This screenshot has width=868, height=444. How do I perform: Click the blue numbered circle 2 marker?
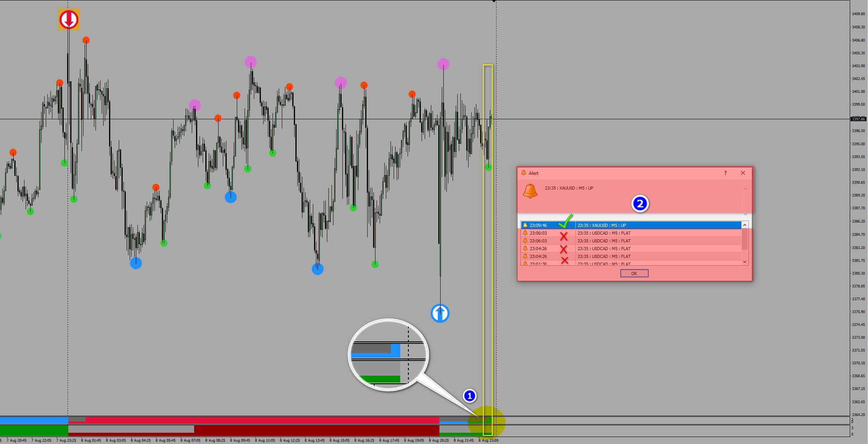640,204
